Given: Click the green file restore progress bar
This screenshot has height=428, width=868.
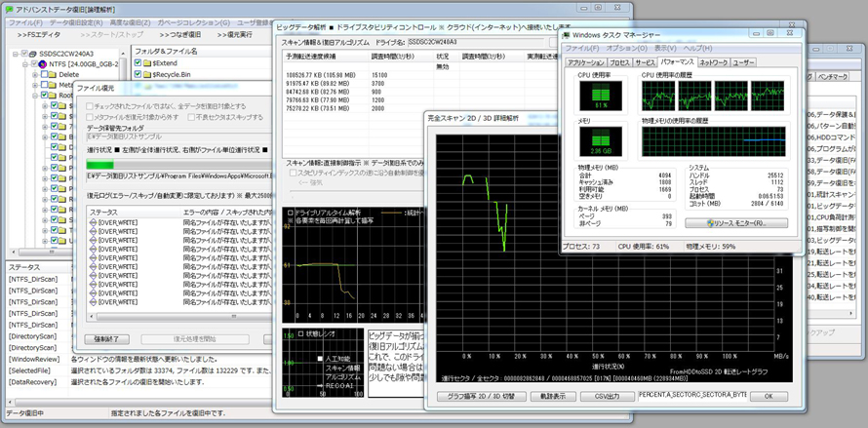Looking at the screenshot, I should pyautogui.click(x=99, y=165).
